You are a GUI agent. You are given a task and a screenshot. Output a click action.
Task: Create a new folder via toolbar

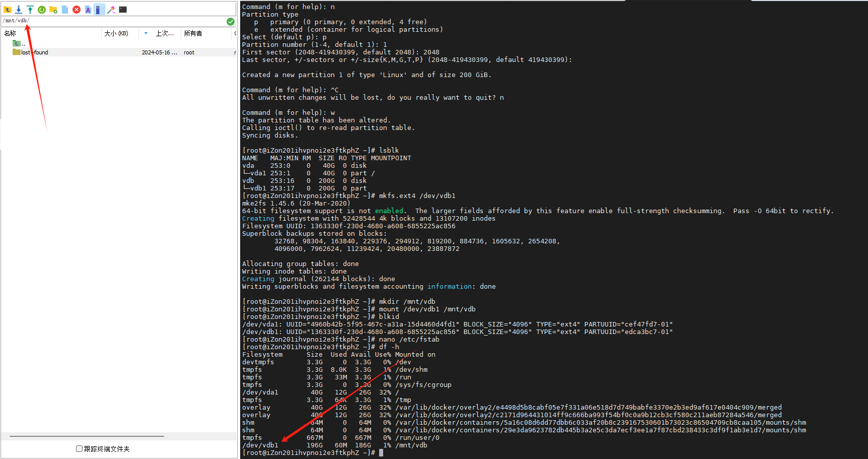pos(53,10)
